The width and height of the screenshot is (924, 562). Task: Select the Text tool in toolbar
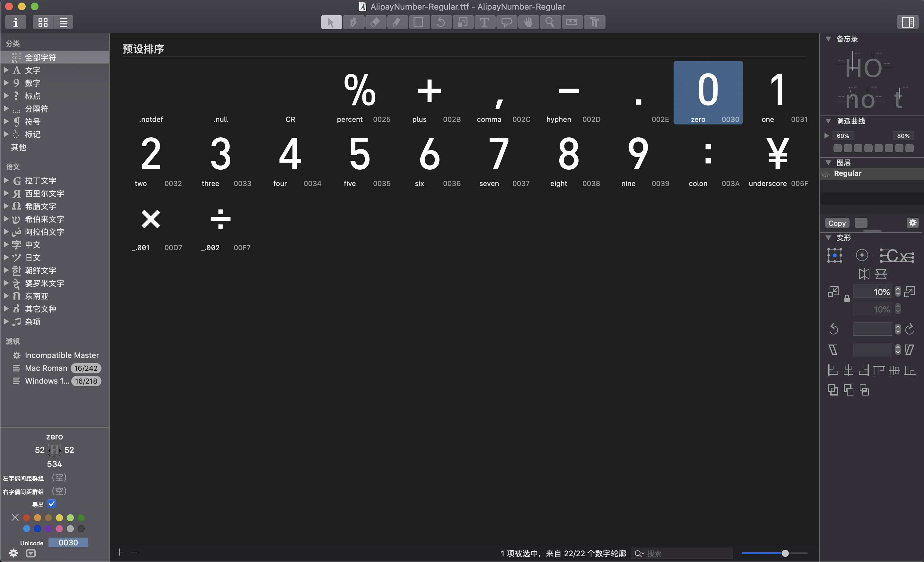(484, 22)
